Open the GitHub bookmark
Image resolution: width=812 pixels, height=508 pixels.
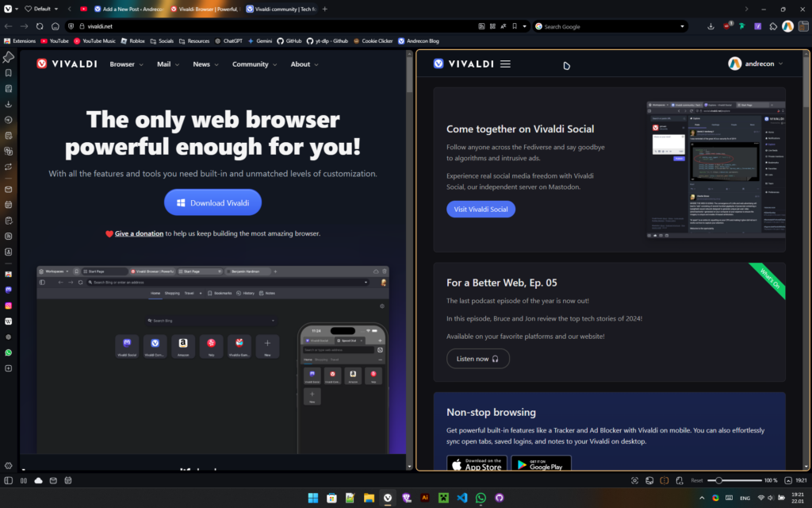click(289, 41)
